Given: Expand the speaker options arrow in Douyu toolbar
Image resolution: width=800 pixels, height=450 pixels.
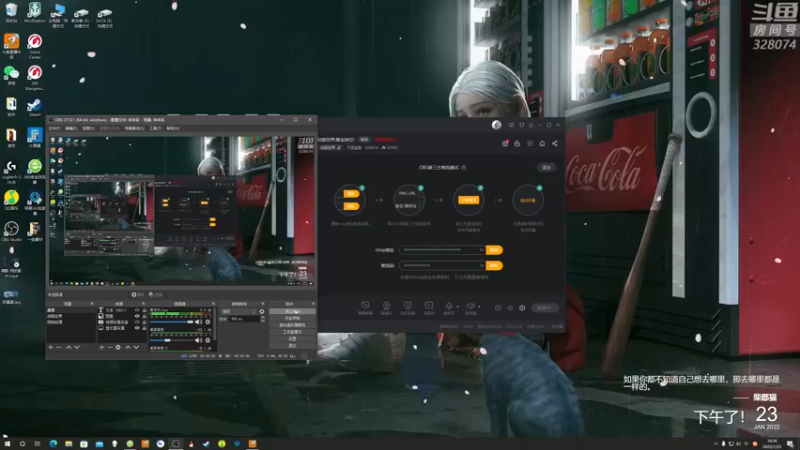Looking at the screenshot, I should pyautogui.click(x=479, y=307).
